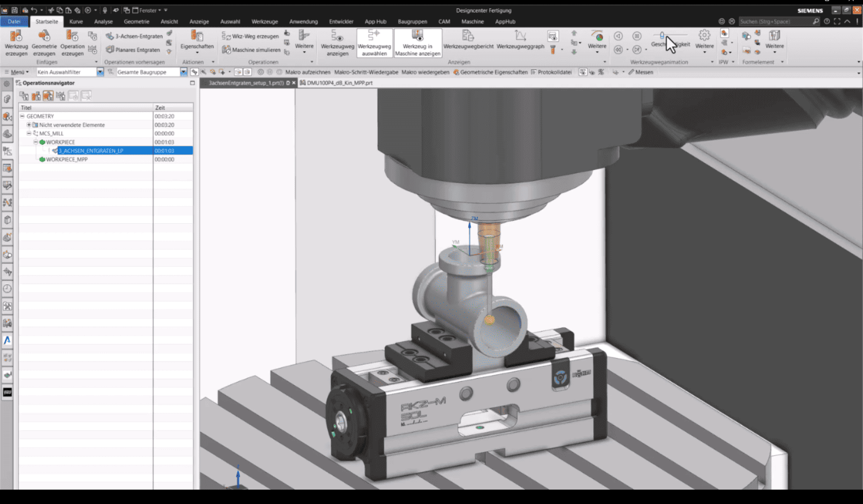Click Maschine simulieren button
This screenshot has height=504, width=863.
[251, 50]
